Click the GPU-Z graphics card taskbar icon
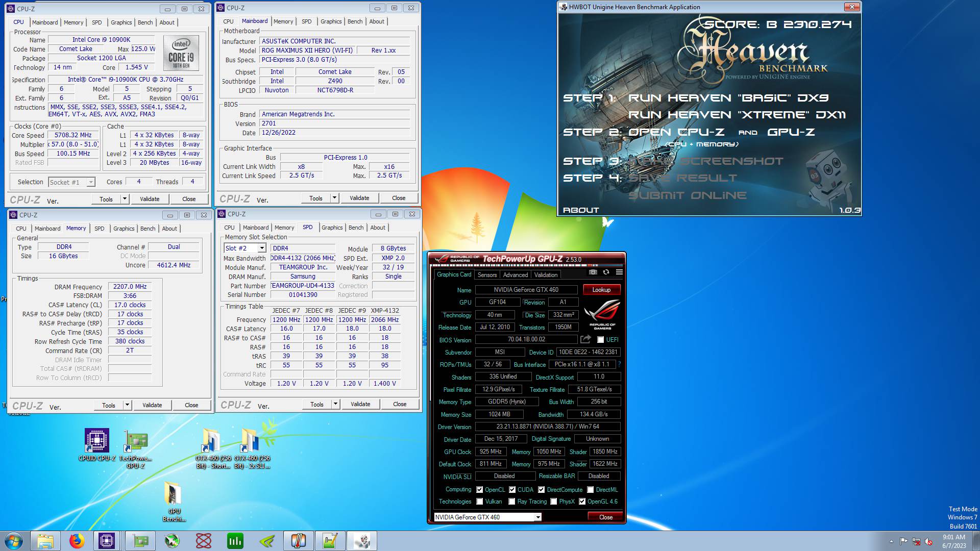980x551 pixels. click(x=140, y=541)
